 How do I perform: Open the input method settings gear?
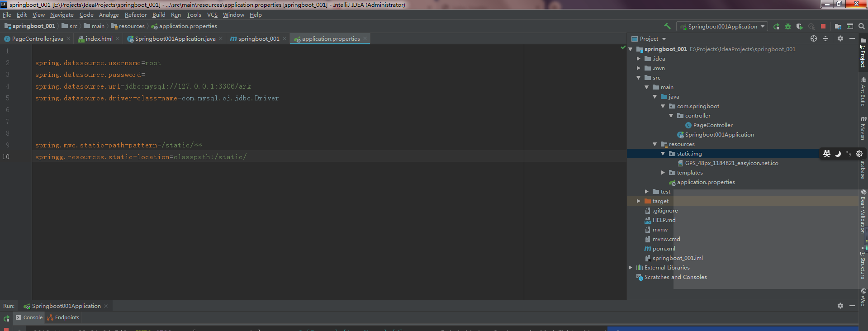point(859,154)
